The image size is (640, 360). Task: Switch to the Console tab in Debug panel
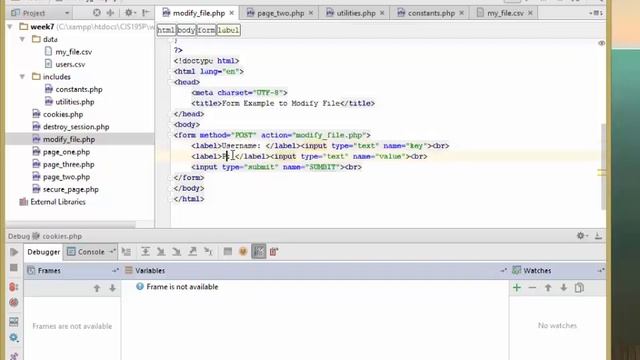pos(91,252)
